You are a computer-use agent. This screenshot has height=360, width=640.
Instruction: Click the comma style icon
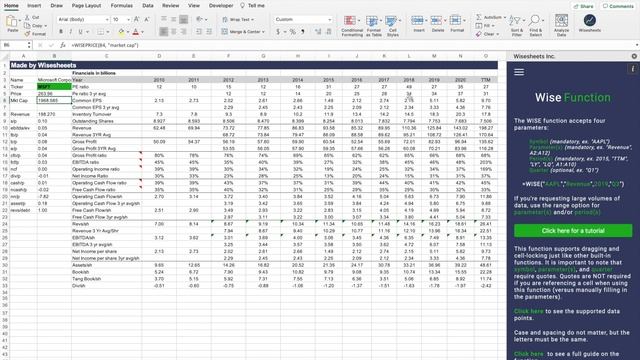pos(303,32)
